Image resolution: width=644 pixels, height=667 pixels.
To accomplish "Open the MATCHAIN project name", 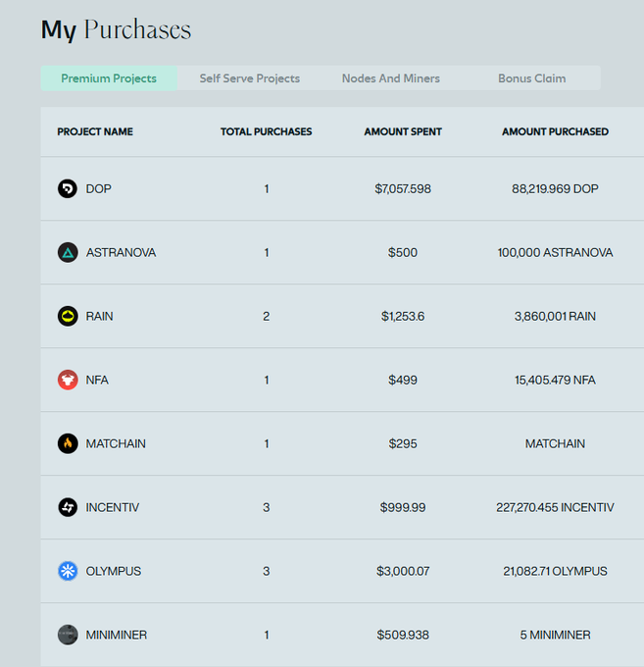I will [116, 443].
